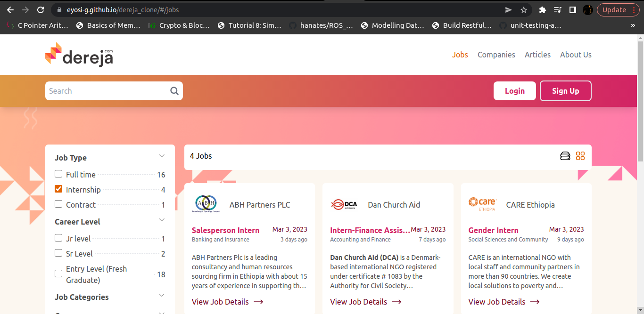Expand the Job Categories filter chevron
The height and width of the screenshot is (314, 644).
point(162,295)
